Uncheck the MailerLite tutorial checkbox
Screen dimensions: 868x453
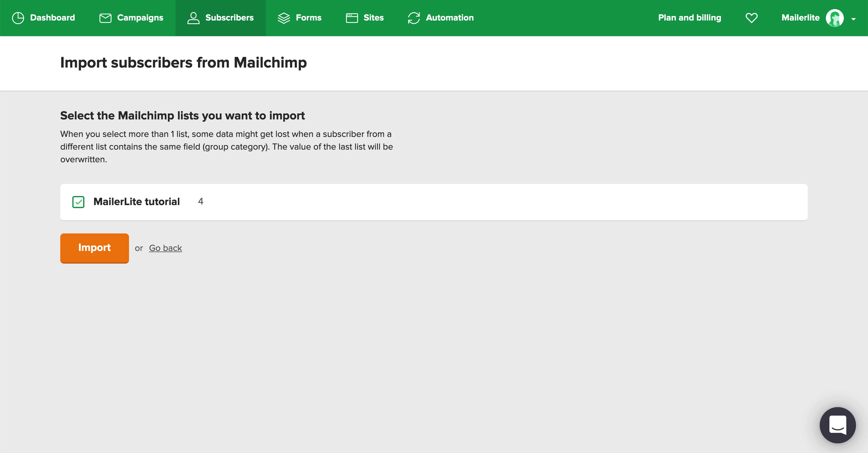pos(78,202)
